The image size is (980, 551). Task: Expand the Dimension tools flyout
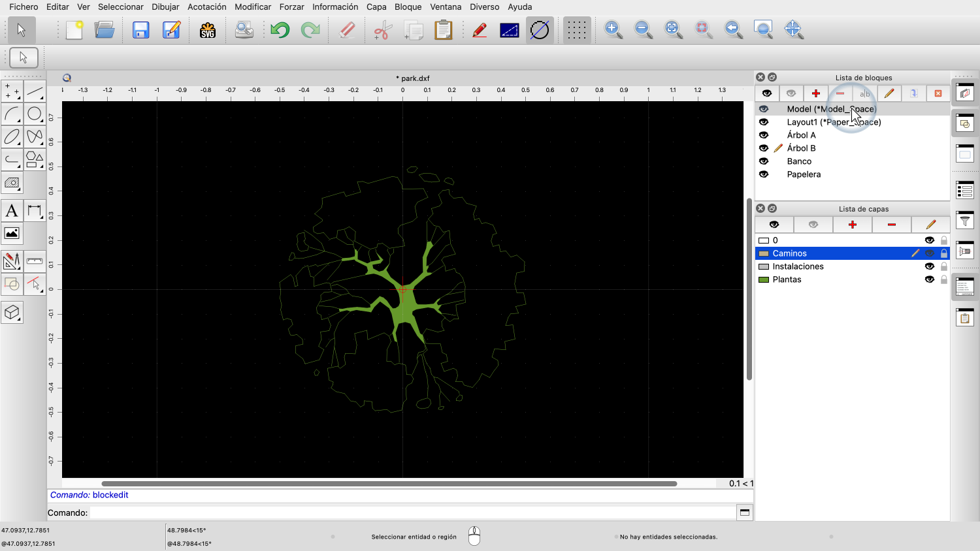click(35, 211)
